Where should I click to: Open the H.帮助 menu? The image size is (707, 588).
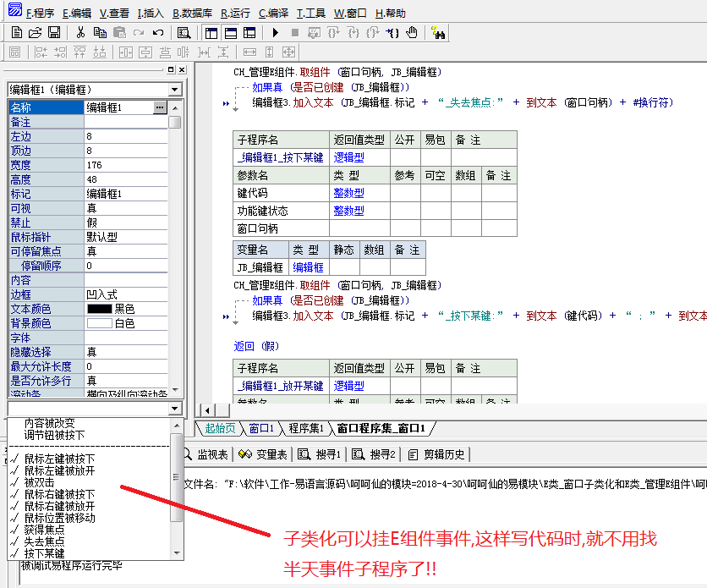pos(391,14)
